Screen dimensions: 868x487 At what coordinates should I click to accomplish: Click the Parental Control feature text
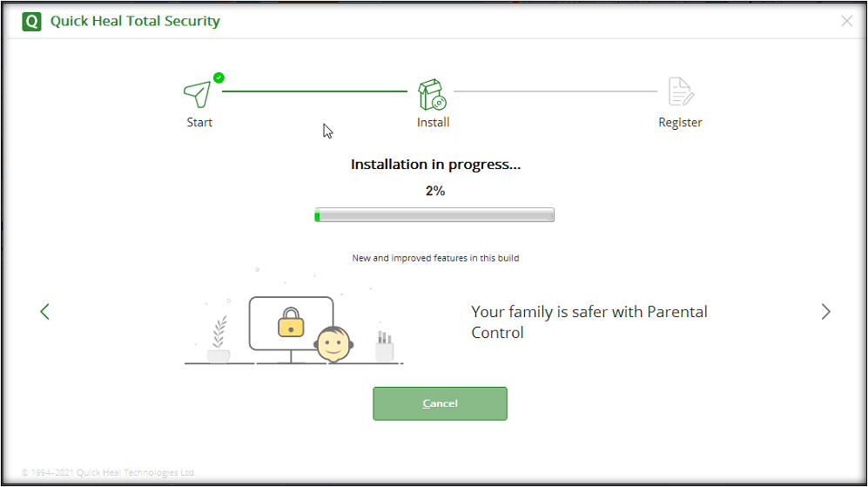(x=589, y=321)
